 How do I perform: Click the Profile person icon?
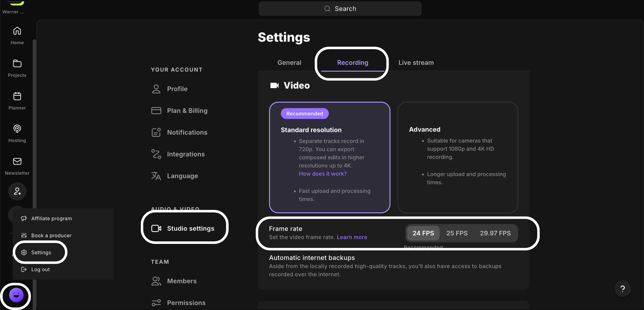click(156, 89)
